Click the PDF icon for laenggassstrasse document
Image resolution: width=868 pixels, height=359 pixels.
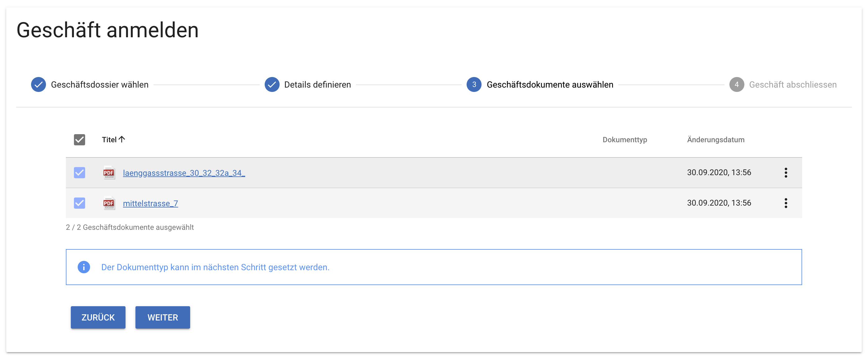pos(109,173)
